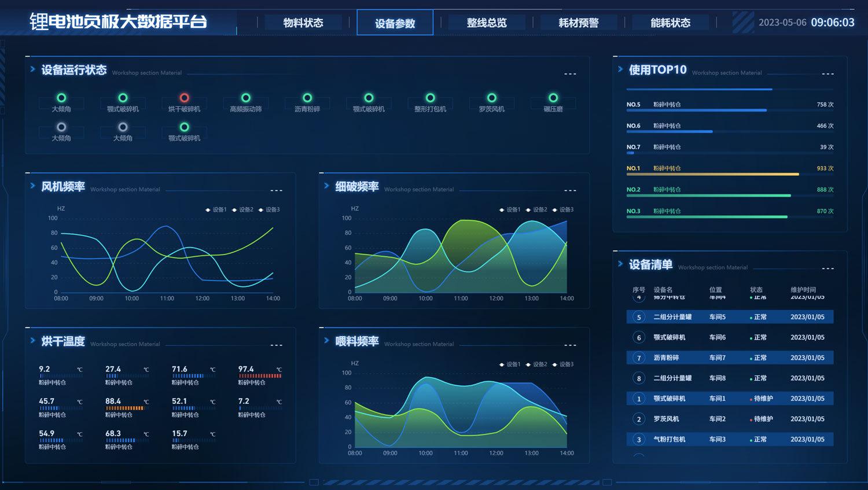The width and height of the screenshot is (868, 490).
Task: Open the 能耗状态 tab
Action: point(670,23)
